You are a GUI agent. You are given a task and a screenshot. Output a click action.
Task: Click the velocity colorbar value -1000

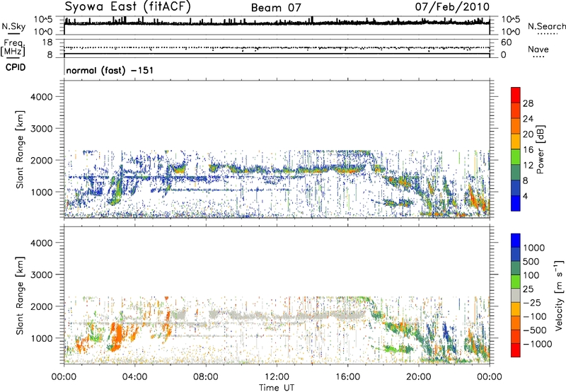[x=538, y=344]
